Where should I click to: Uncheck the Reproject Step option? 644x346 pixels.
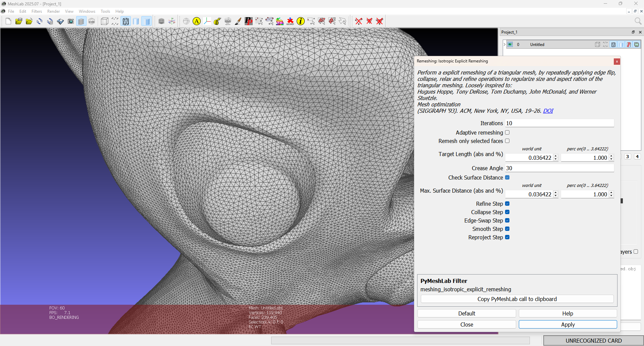(x=507, y=237)
